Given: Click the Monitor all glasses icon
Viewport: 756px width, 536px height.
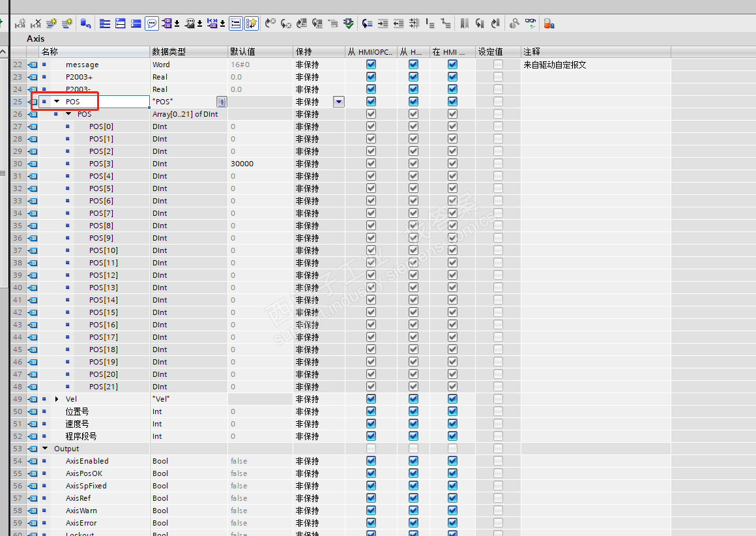Looking at the screenshot, I should pyautogui.click(x=531, y=23).
